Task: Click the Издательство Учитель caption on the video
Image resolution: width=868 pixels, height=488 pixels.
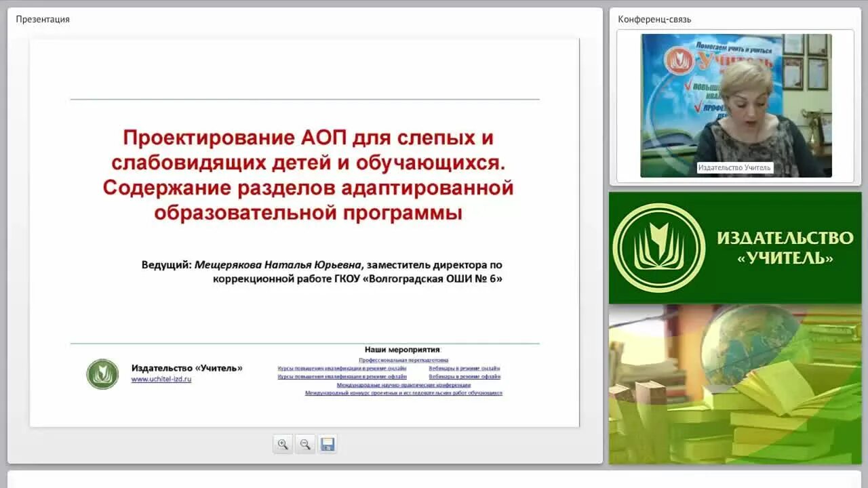Action: pyautogui.click(x=734, y=166)
